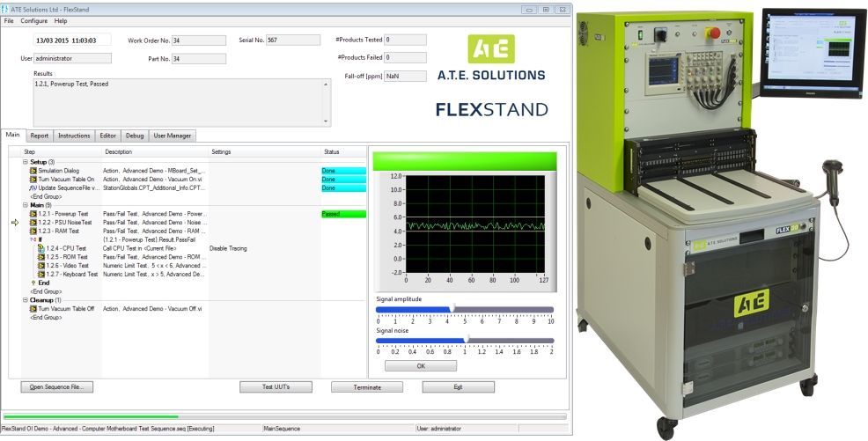
Task: Click the Part No. field
Action: [199, 59]
